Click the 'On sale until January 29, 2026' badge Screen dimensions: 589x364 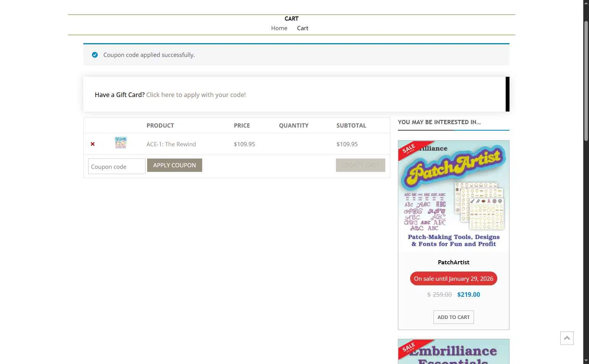[x=453, y=278]
